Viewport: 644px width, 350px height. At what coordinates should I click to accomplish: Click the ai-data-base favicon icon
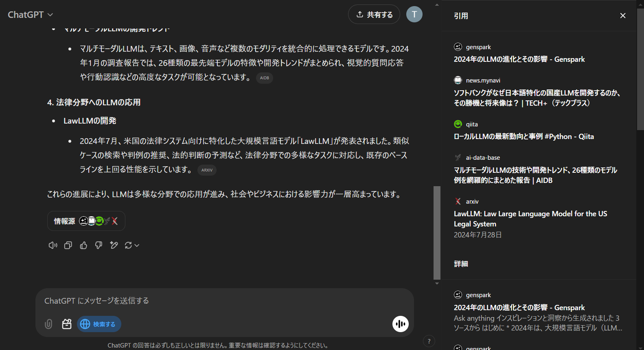click(x=458, y=157)
